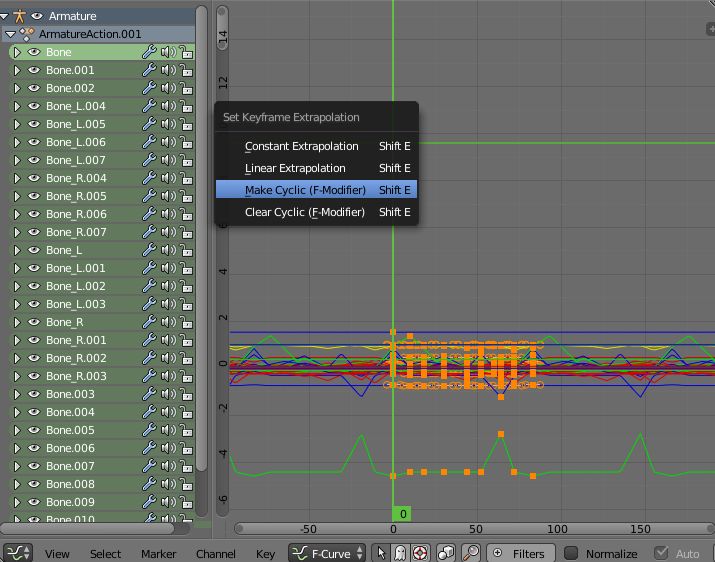
Task: Hide Bone.003 channel curves
Action: (34, 394)
